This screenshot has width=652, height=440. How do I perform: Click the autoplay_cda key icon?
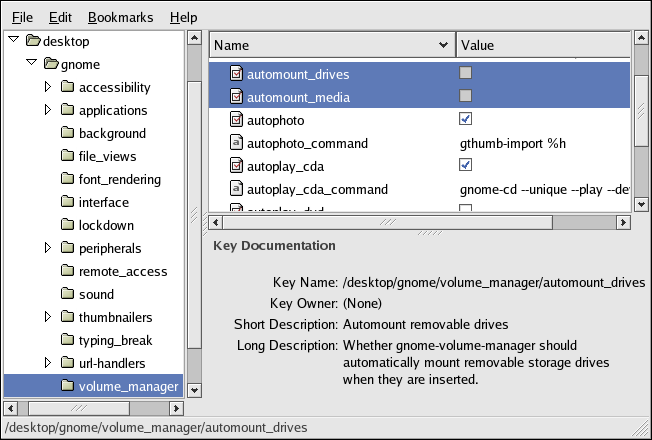[237, 165]
